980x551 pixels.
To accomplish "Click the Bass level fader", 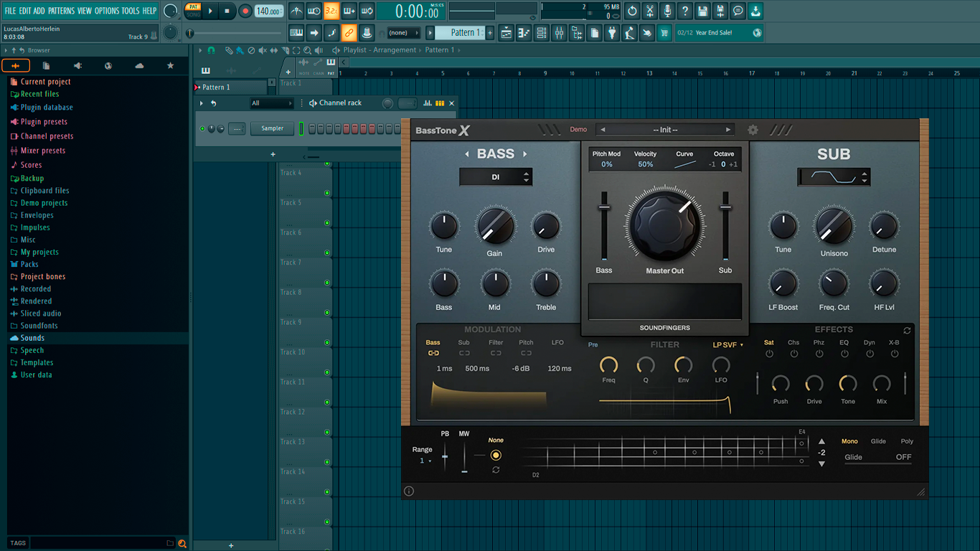I will pyautogui.click(x=604, y=227).
